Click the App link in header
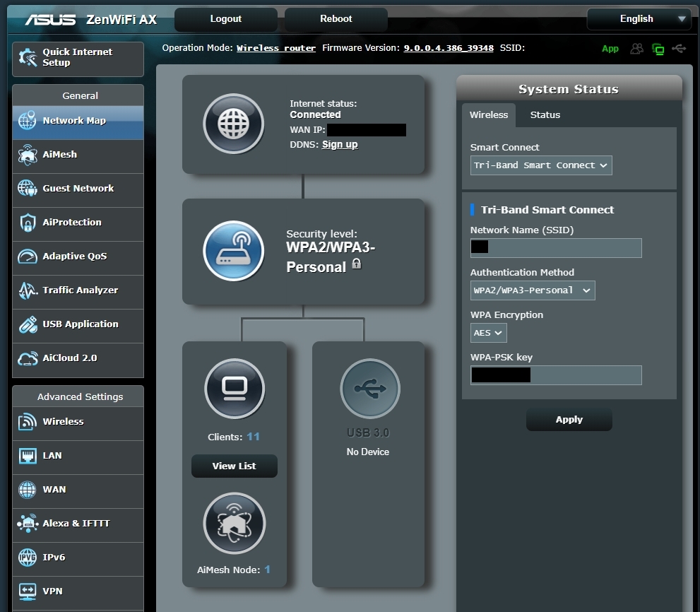 [610, 48]
